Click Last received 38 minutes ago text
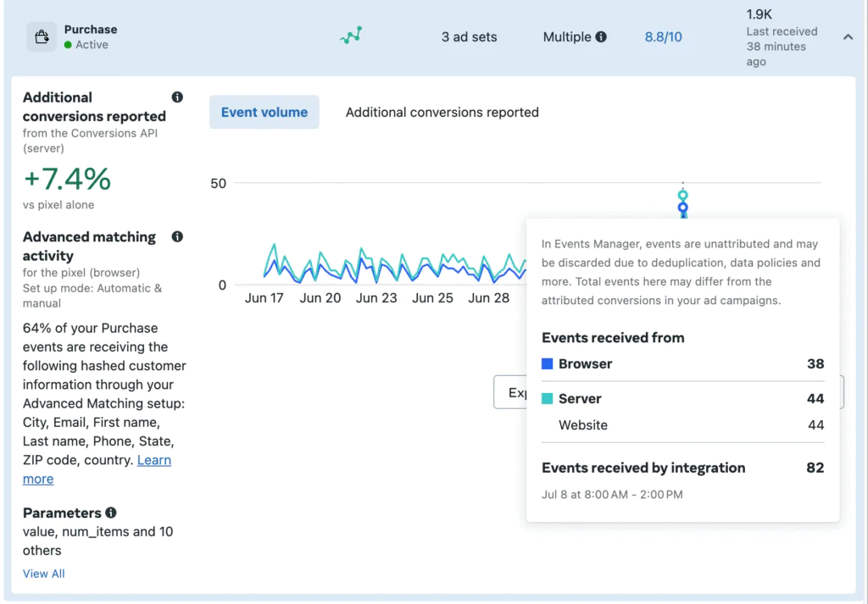The width and height of the screenshot is (868, 604). [782, 47]
